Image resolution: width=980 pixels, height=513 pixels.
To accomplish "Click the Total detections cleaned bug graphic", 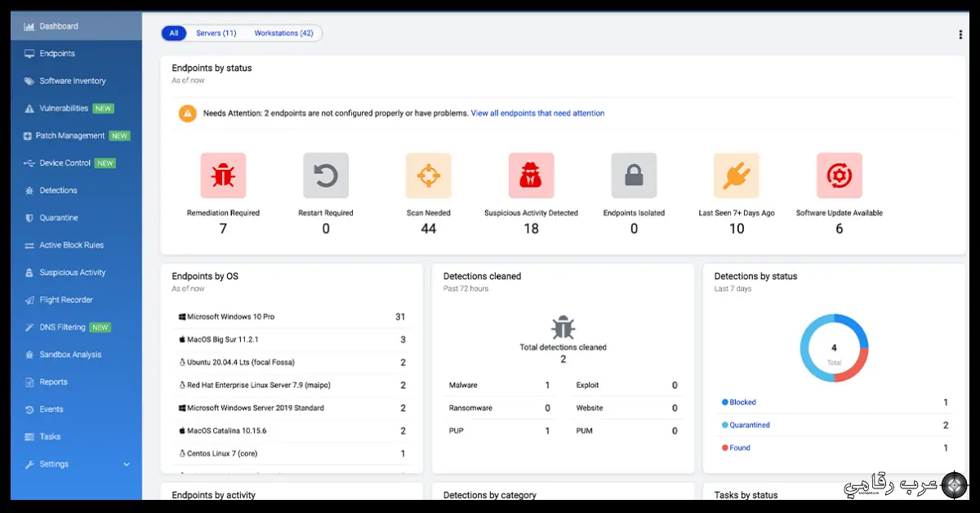I will pos(563,328).
